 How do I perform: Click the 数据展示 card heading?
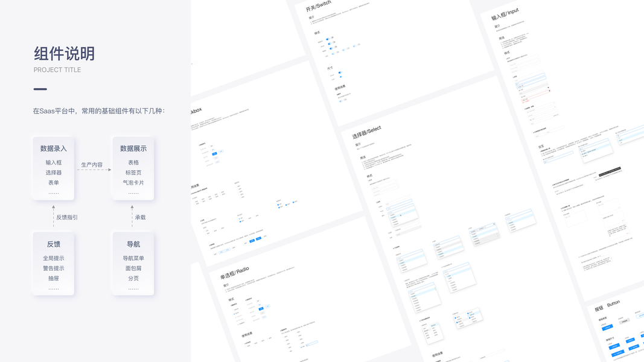pos(133,148)
